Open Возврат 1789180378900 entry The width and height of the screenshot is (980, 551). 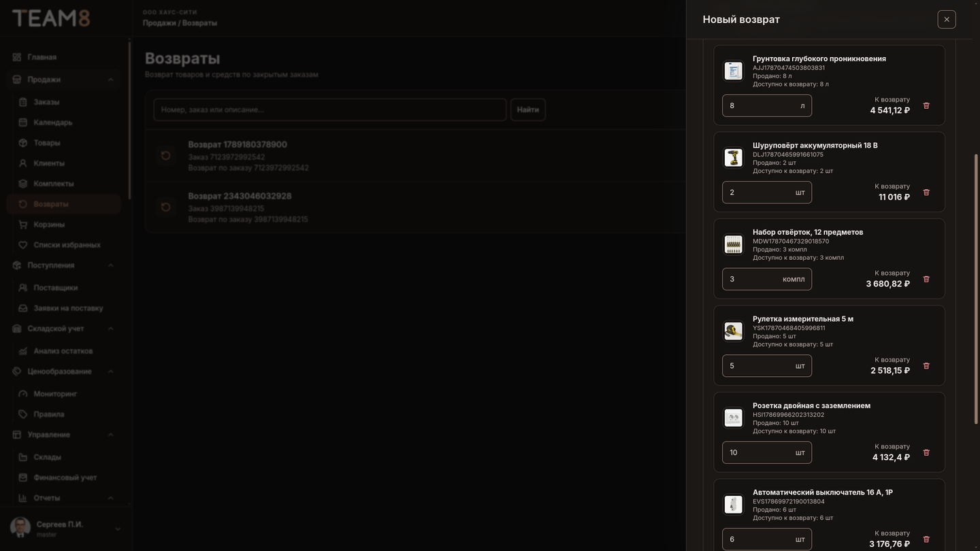415,156
